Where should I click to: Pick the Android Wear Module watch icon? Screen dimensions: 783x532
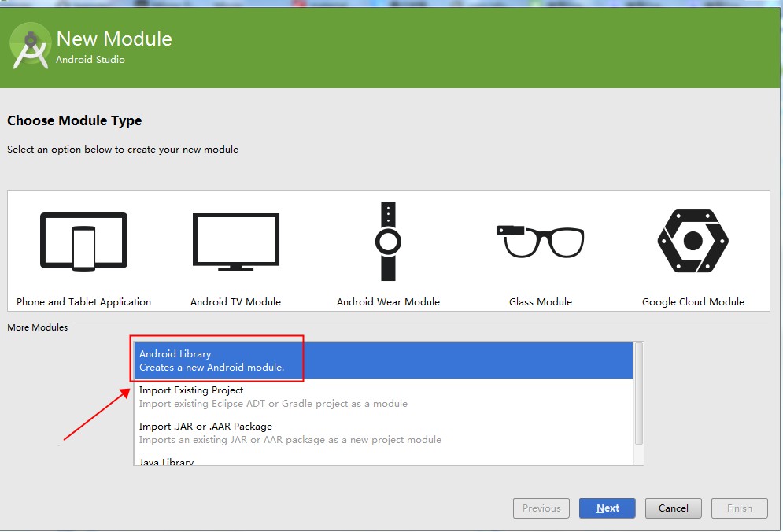point(388,242)
